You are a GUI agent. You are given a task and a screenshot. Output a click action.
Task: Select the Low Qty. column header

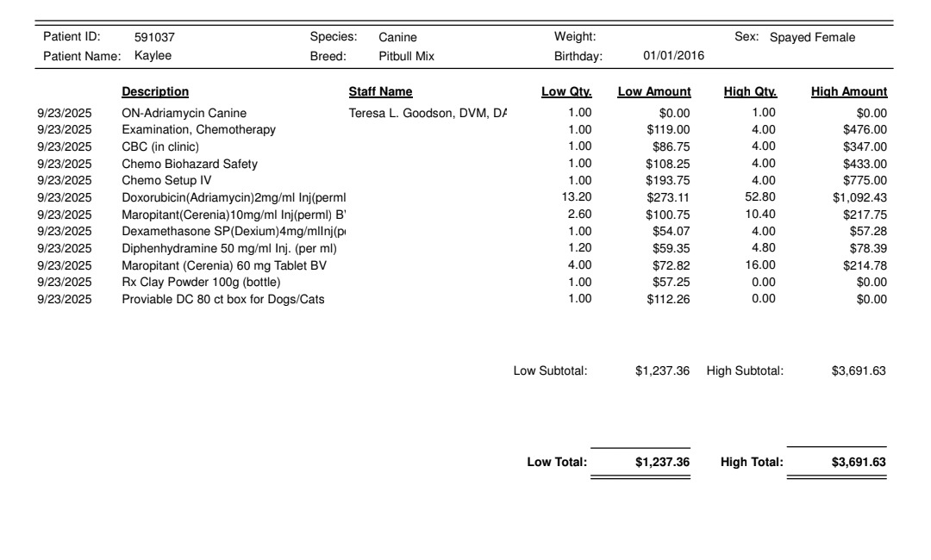coord(565,92)
